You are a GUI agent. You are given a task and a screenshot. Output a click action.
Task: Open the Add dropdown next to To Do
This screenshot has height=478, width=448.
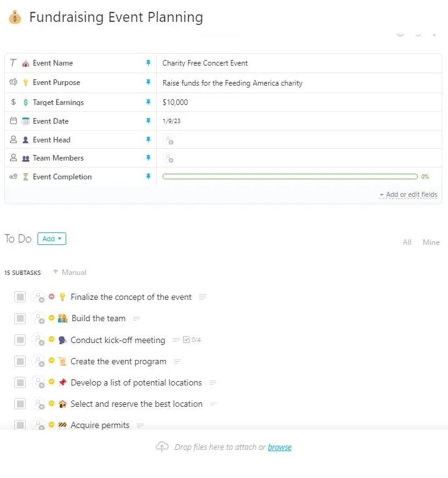pos(52,239)
